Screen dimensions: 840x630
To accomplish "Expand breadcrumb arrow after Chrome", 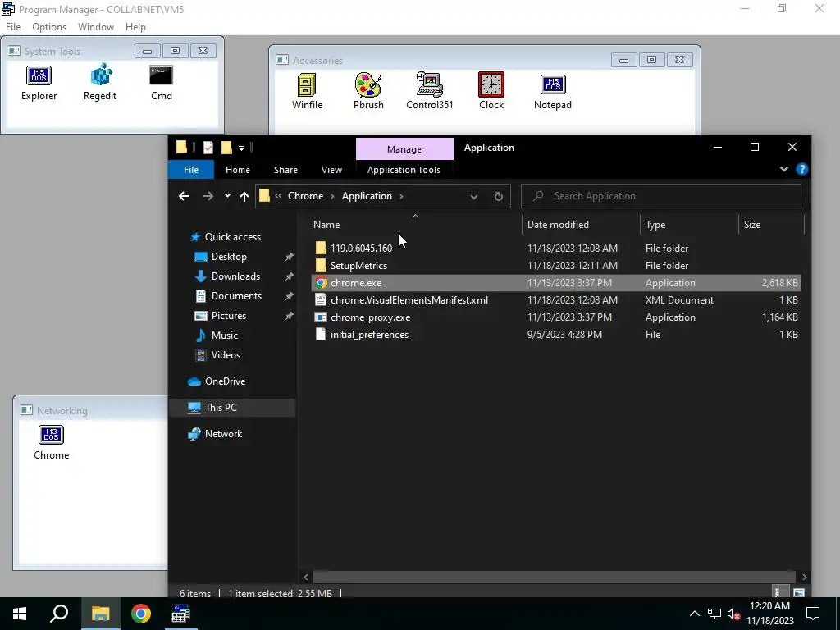I will point(332,196).
